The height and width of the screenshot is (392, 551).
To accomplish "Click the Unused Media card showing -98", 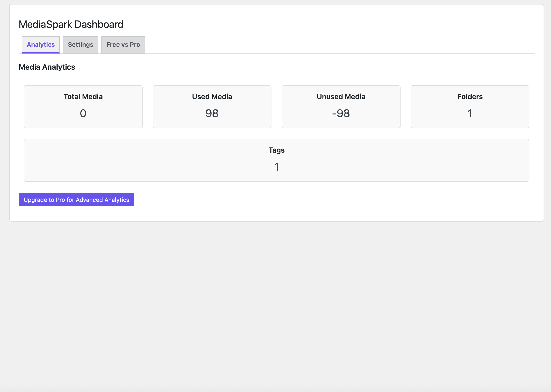I will [341, 107].
